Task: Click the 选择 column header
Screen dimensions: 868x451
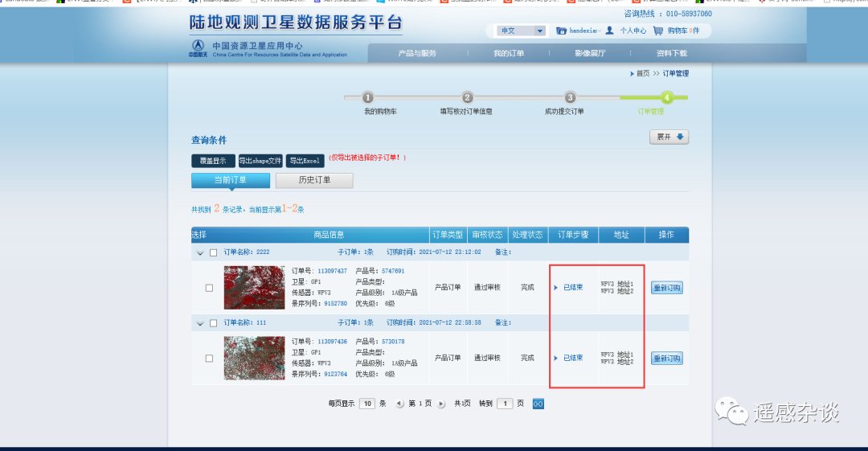Action: pyautogui.click(x=199, y=235)
